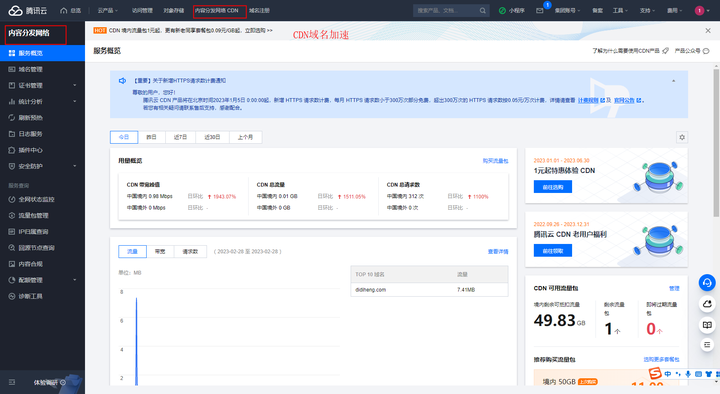Open the mail messages icon in header
This screenshot has width=720, height=394.
[x=540, y=11]
